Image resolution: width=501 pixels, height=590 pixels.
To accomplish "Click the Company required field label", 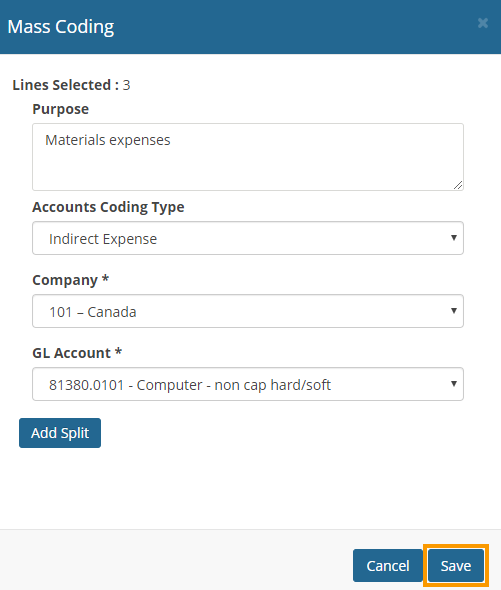I will coord(70,280).
